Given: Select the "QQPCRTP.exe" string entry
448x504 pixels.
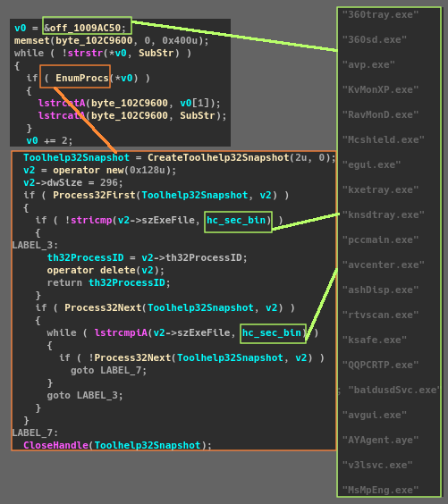Looking at the screenshot, I should (380, 365).
